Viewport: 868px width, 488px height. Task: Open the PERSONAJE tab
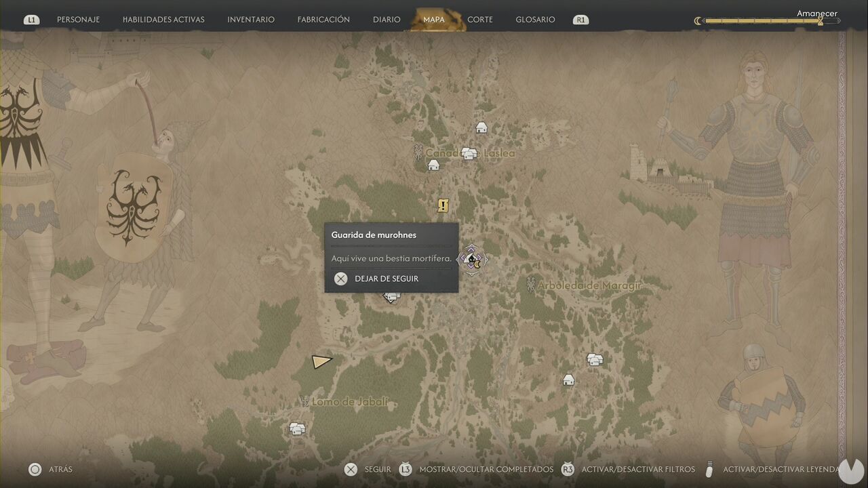coord(78,20)
